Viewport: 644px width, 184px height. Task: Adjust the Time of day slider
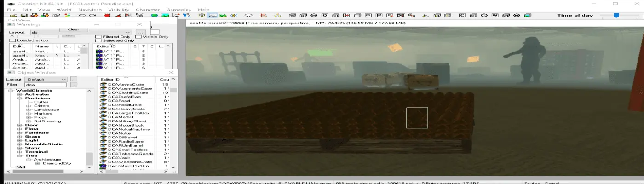click(x=616, y=15)
